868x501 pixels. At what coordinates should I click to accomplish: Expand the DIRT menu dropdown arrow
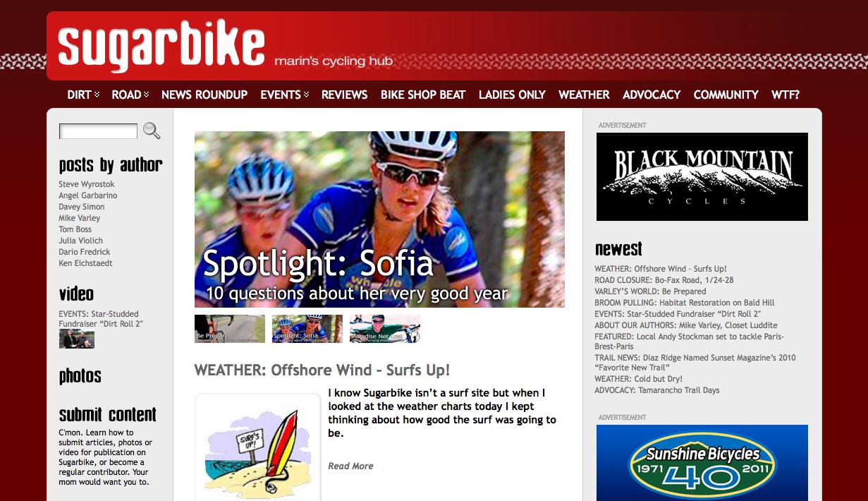point(97,95)
